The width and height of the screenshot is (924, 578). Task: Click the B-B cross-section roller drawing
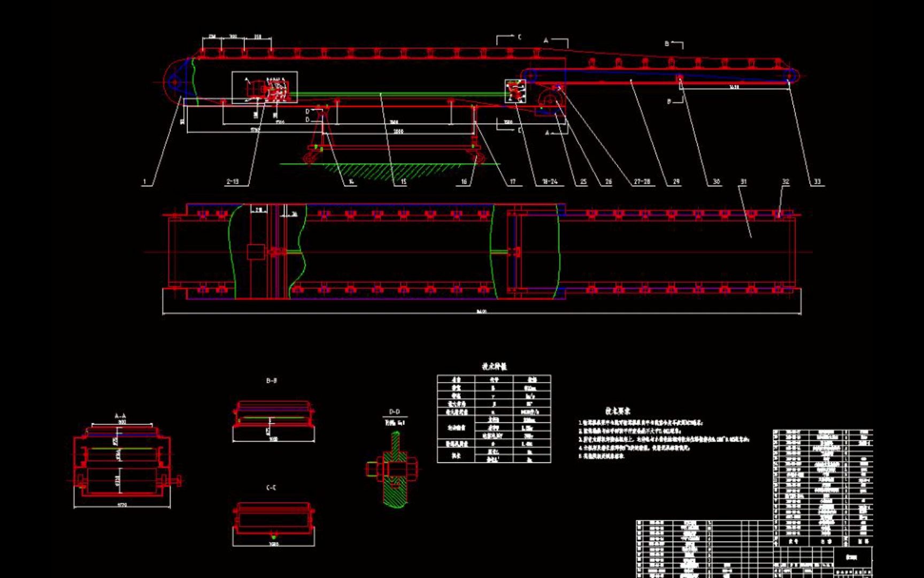click(273, 421)
